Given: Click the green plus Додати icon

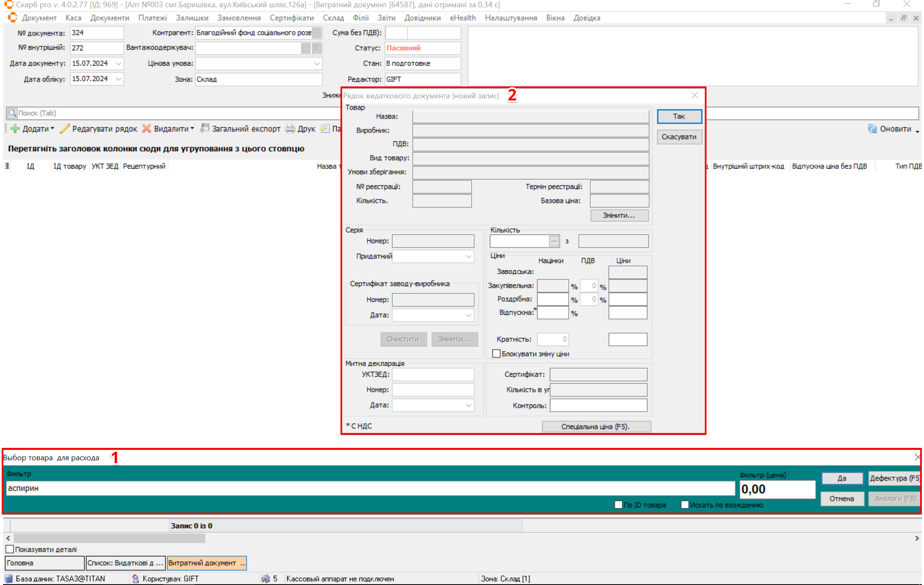Looking at the screenshot, I should [x=15, y=129].
